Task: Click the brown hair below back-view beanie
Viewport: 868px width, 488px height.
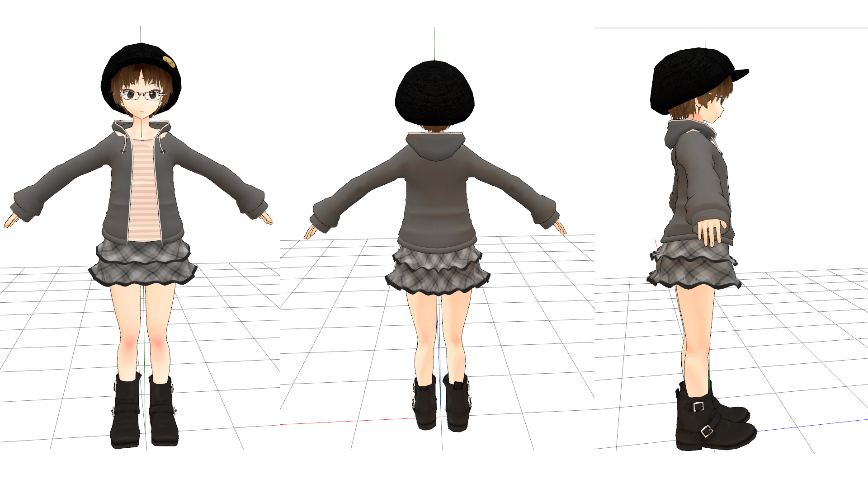Action: click(x=435, y=128)
